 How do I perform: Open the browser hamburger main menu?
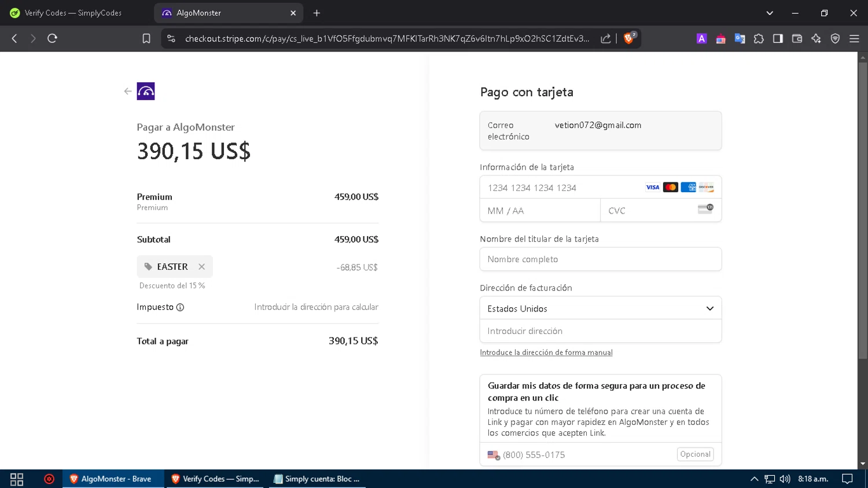(x=854, y=38)
